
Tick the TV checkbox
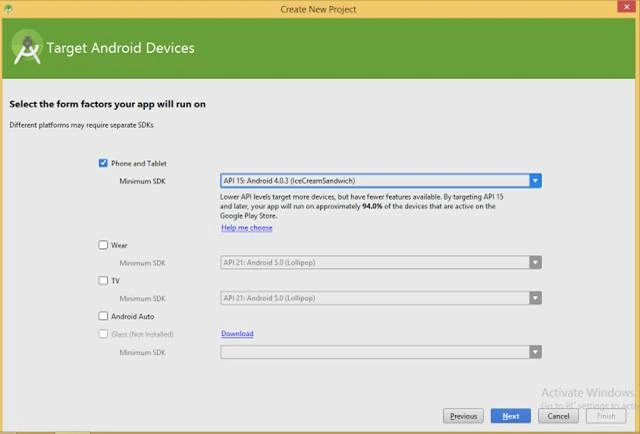[103, 280]
